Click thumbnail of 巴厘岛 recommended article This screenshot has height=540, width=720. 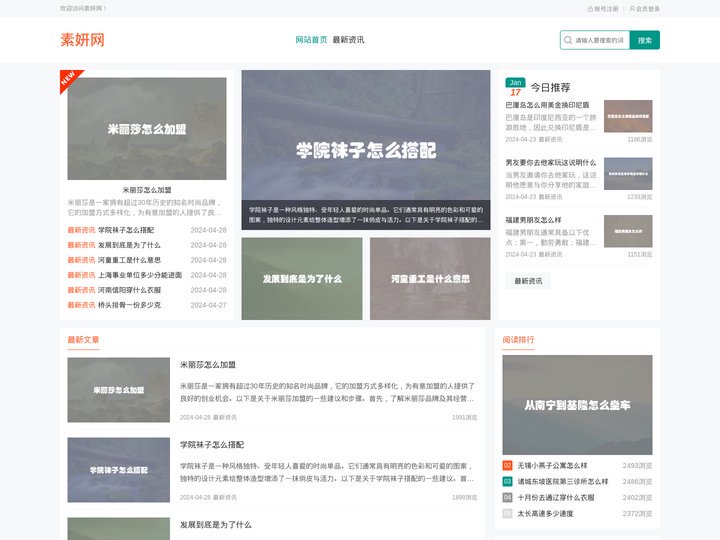[628, 116]
